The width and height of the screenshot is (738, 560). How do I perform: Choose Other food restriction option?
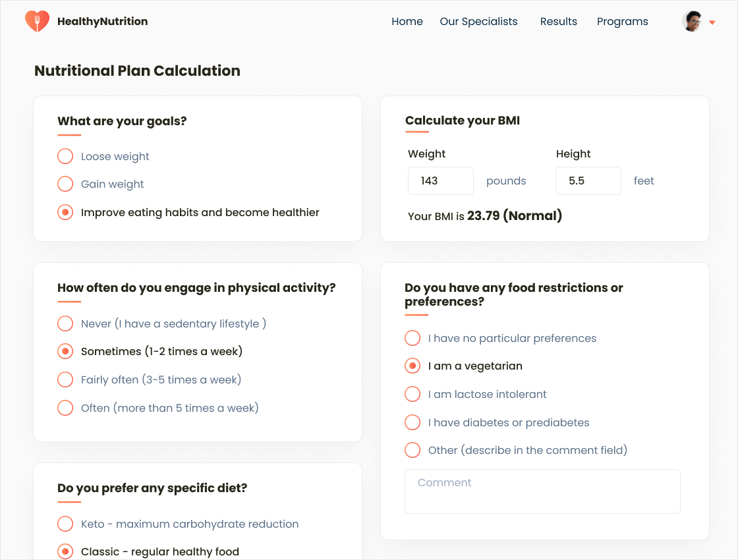pyautogui.click(x=412, y=450)
